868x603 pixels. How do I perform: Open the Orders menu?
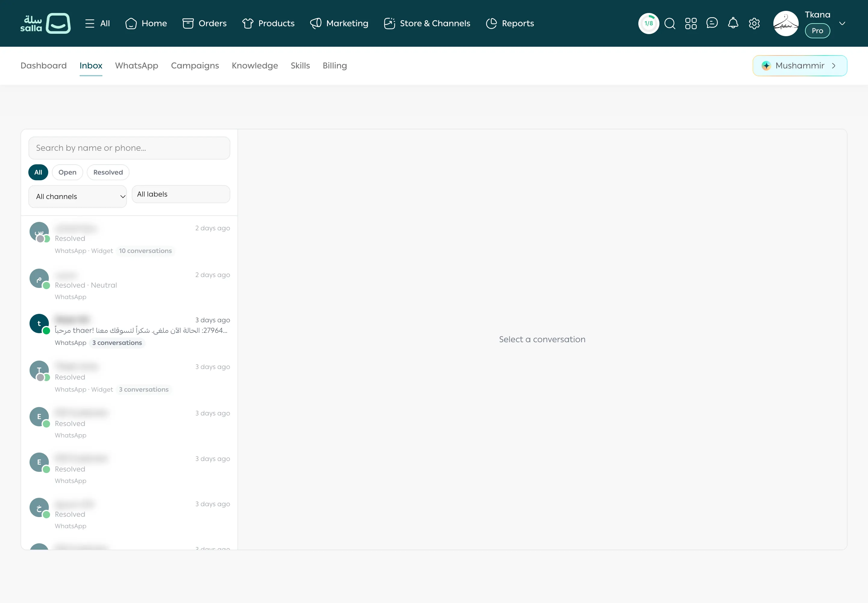click(204, 24)
